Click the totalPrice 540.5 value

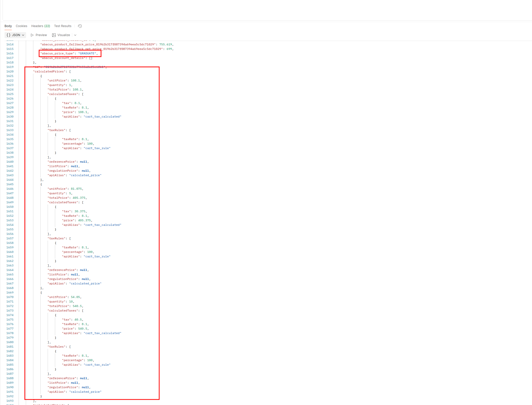[77, 306]
